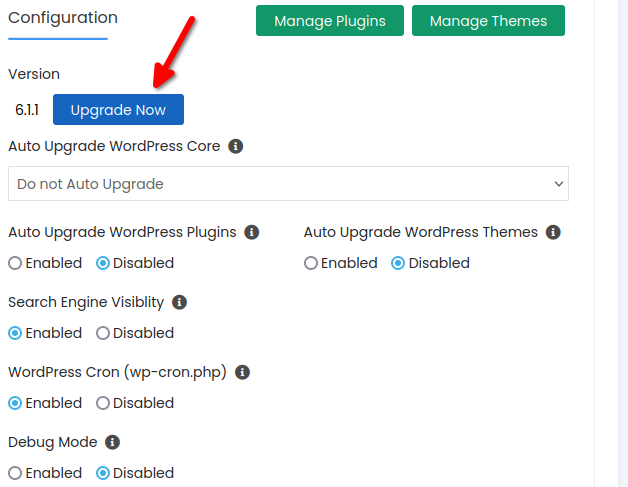Screen dimensions: 628x487
Task: Select Disabled for Auto Upgrade WordPress Plugins
Action: [103, 264]
